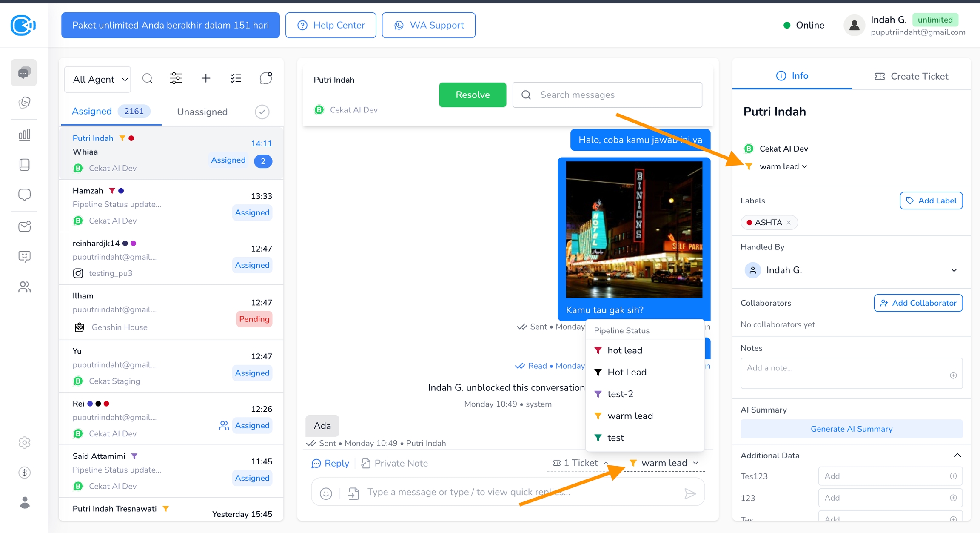Open the Create Ticket tab

coord(911,76)
